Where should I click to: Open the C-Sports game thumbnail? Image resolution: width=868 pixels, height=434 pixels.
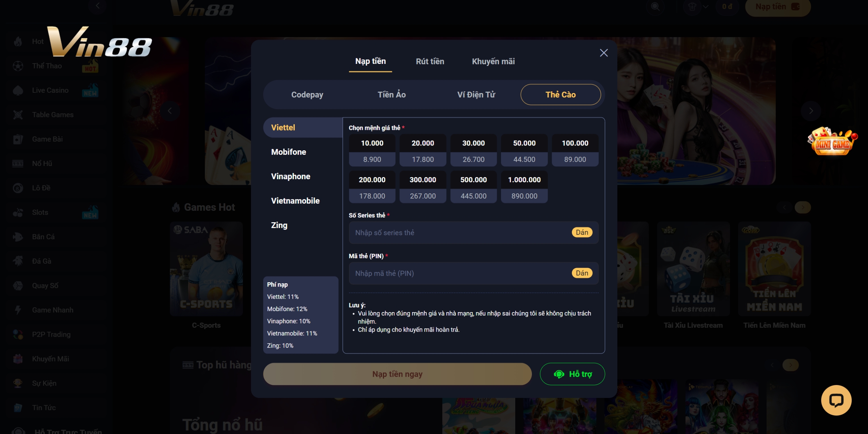point(206,269)
